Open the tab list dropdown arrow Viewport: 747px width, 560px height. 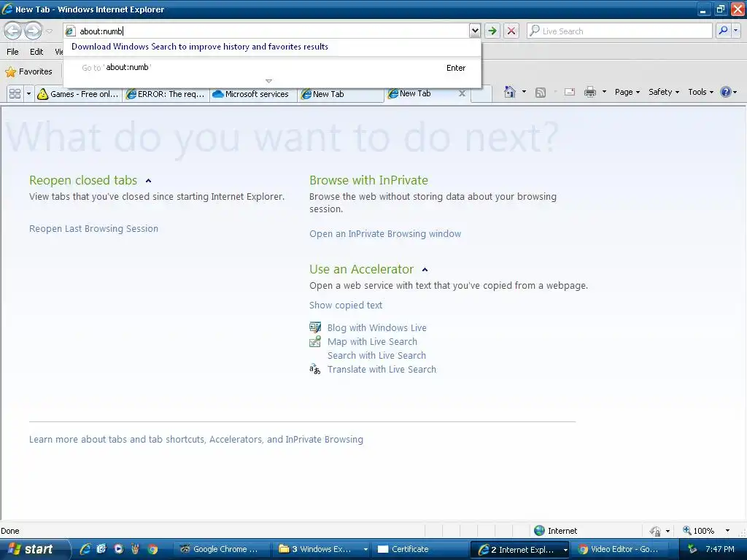pos(28,94)
